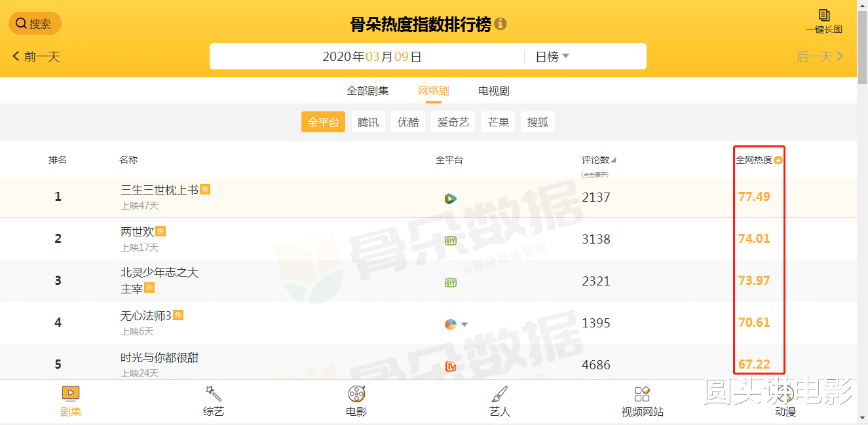
Task: Expand comment count 1395
Action: [x=596, y=323]
